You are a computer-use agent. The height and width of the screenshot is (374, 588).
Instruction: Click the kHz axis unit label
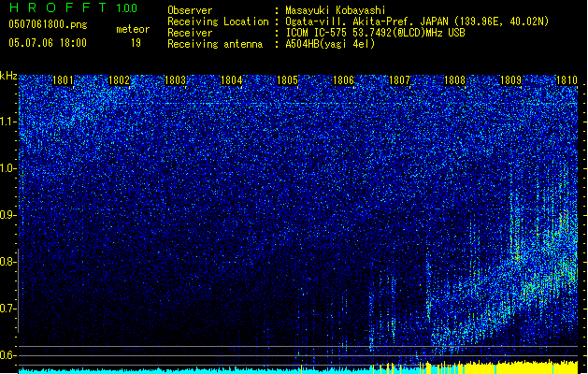click(x=8, y=76)
